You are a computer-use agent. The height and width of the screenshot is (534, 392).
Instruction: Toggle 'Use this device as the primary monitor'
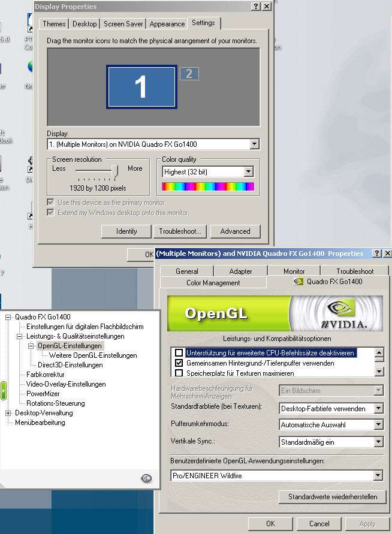(x=50, y=203)
